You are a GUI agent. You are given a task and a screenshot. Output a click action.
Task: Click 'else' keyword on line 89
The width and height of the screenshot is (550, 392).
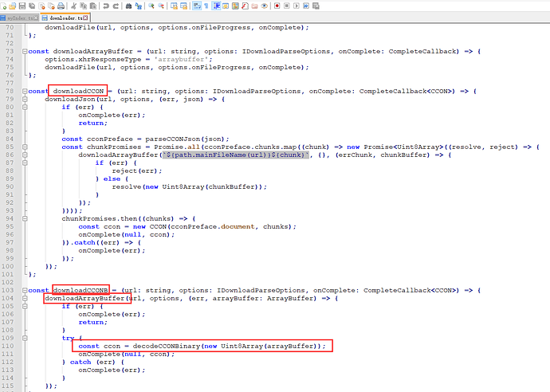(x=112, y=178)
